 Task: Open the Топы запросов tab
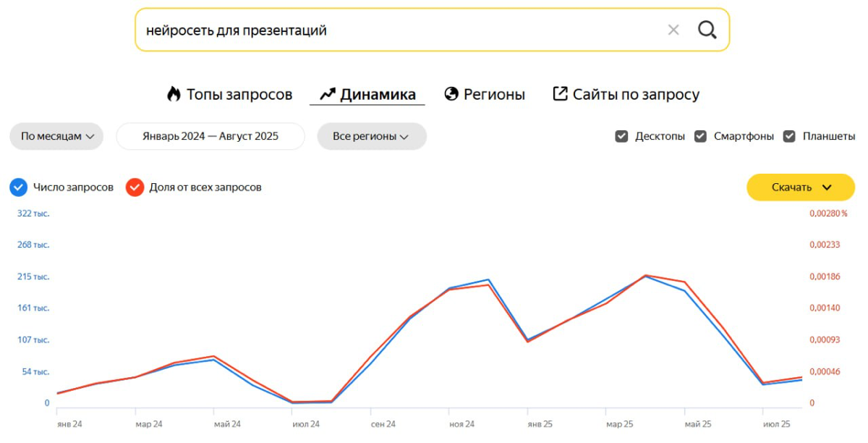pyautogui.click(x=229, y=94)
